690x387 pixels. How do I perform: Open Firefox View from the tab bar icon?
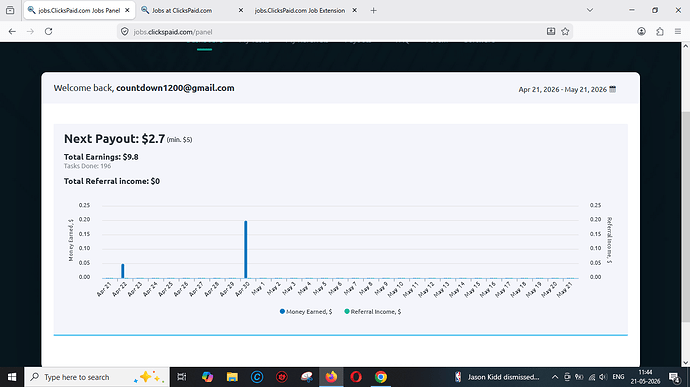click(10, 10)
